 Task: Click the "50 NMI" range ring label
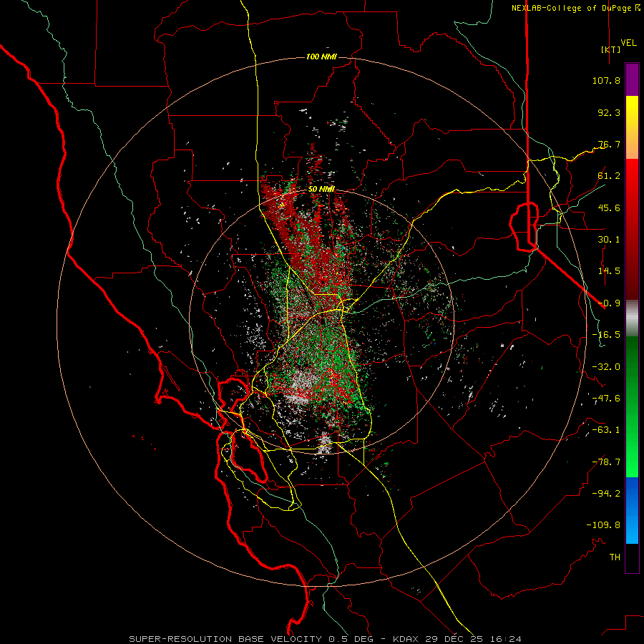coord(321,190)
